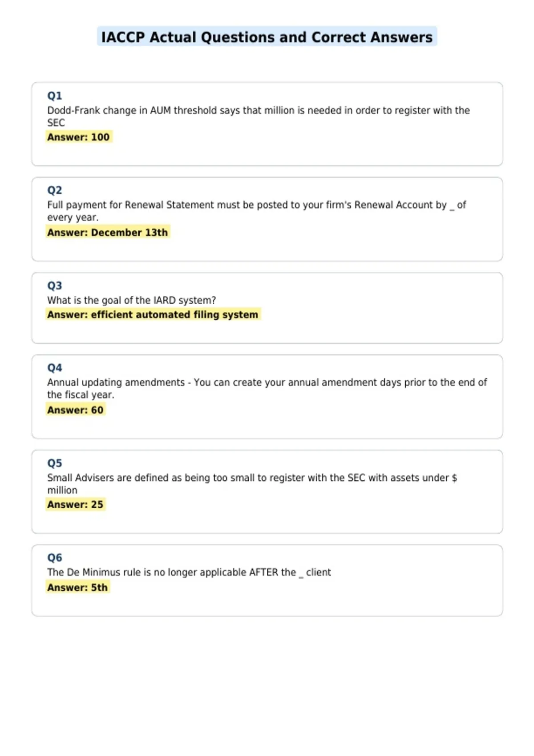Click the Small Advisers question text
The image size is (534, 756).
pos(252,483)
